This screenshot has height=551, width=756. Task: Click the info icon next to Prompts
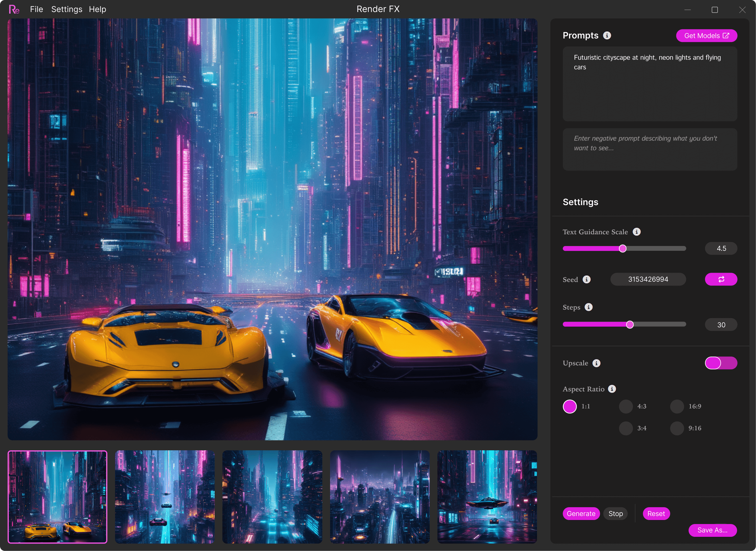608,35
